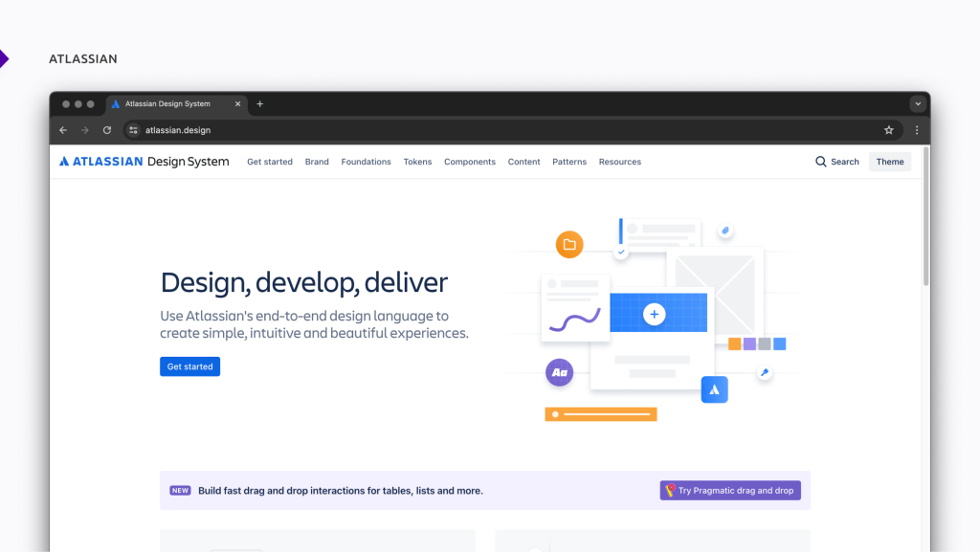
Task: Click the 'Design, develop, deliver' heading
Action: click(303, 282)
